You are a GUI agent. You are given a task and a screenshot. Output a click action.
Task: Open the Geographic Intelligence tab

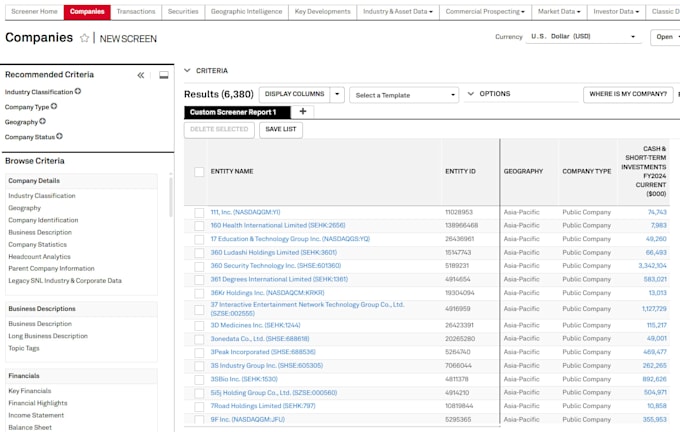pyautogui.click(x=246, y=12)
